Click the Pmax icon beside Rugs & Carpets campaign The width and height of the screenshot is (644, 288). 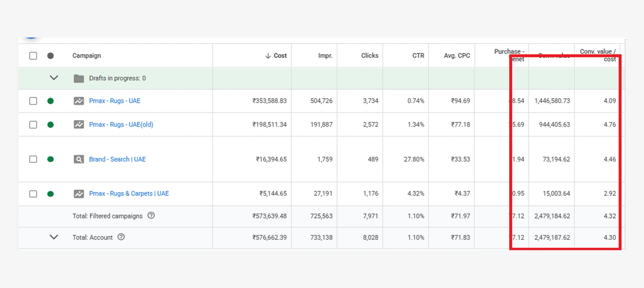(79, 194)
